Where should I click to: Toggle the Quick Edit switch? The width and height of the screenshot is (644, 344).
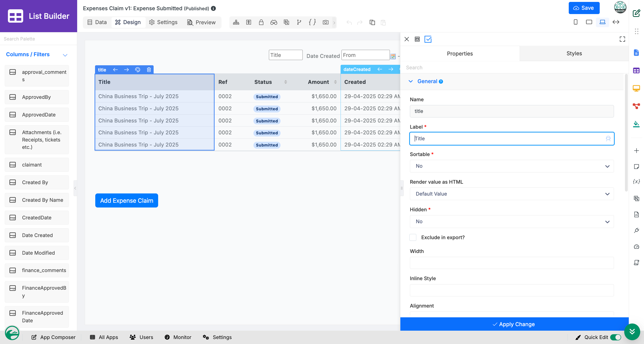(615, 337)
